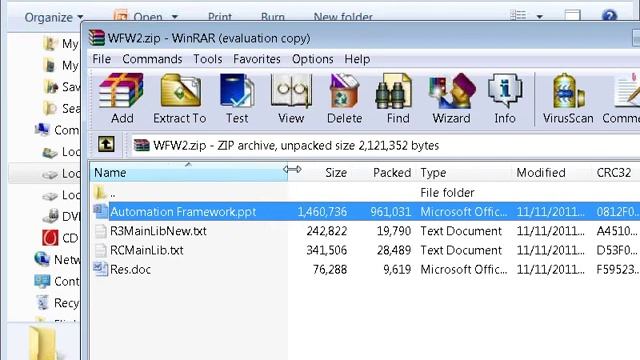This screenshot has width=640, height=360.
Task: Click the packed value 28,489
Action: pos(393,250)
